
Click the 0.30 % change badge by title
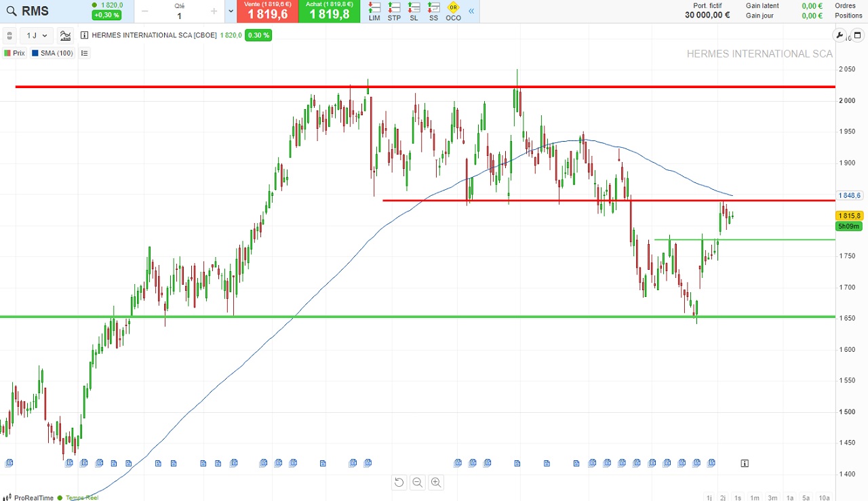pos(258,35)
